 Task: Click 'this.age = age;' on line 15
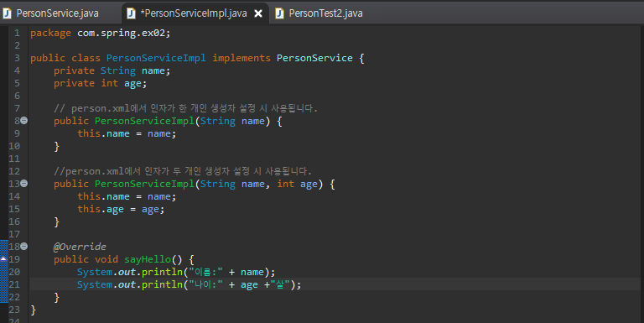tap(121, 209)
